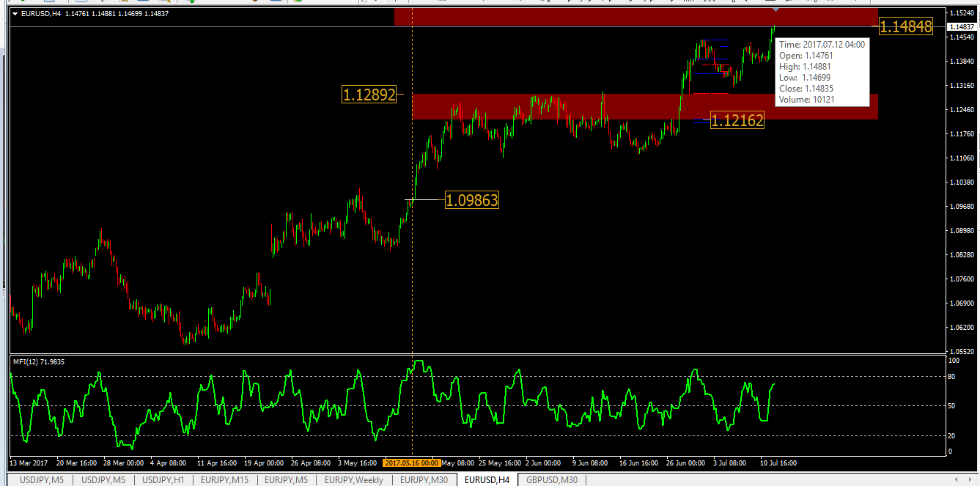980x486 pixels.
Task: Click the highlighted 2017.05.16 00:00 date marker
Action: coord(412,463)
